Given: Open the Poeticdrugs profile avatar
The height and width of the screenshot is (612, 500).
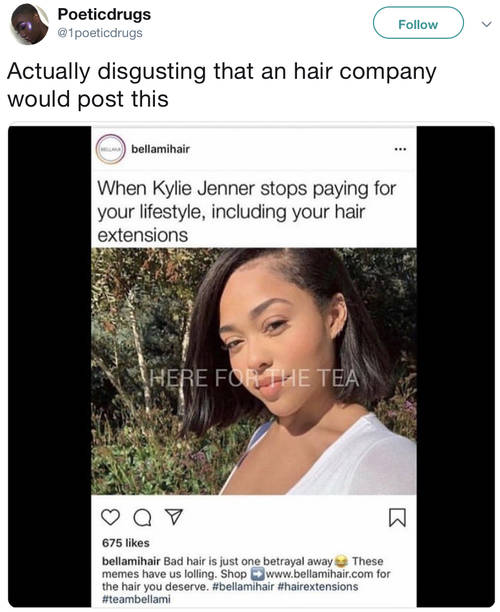Looking at the screenshot, I should click(29, 25).
